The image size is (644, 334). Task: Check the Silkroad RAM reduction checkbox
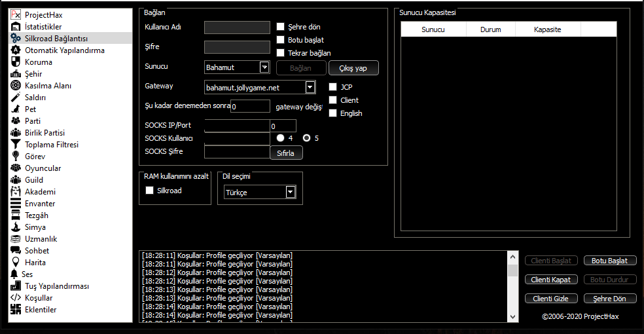(150, 191)
